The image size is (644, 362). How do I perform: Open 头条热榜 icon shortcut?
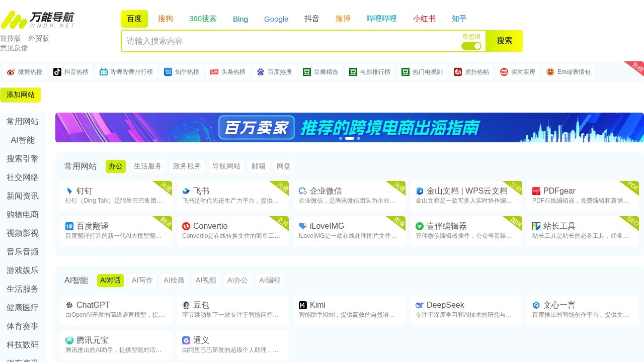pos(214,72)
